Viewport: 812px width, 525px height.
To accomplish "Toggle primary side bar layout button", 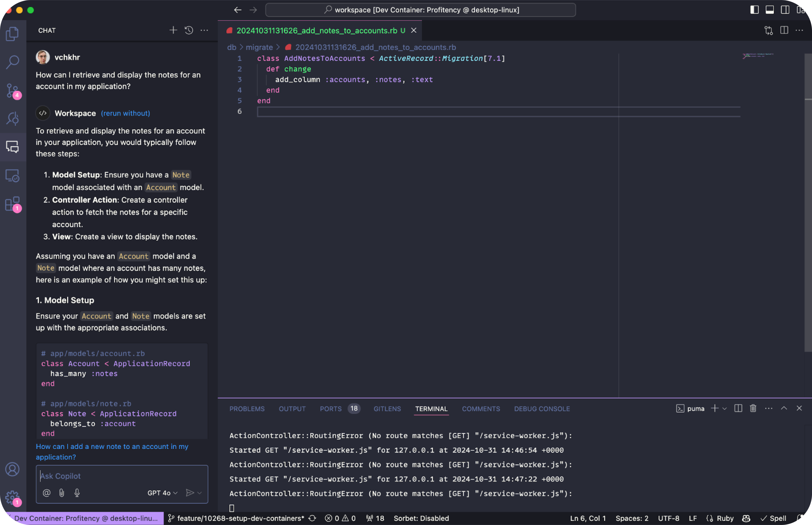I will (754, 10).
